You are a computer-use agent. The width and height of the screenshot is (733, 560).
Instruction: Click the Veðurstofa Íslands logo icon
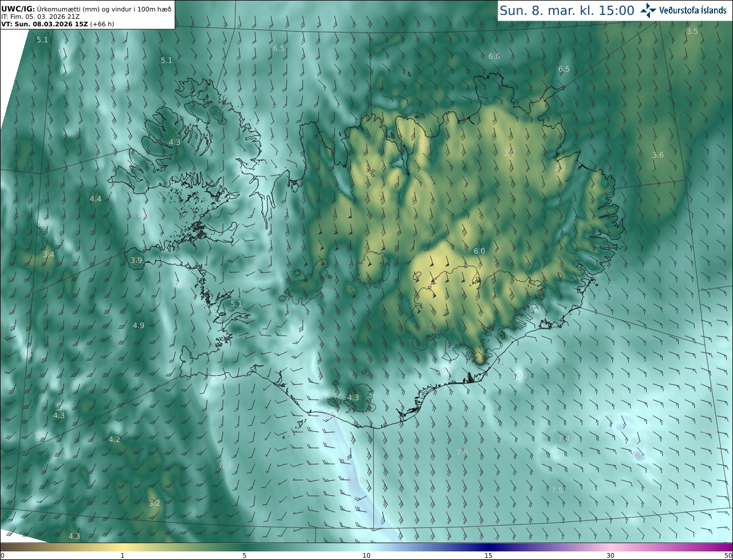(x=648, y=10)
